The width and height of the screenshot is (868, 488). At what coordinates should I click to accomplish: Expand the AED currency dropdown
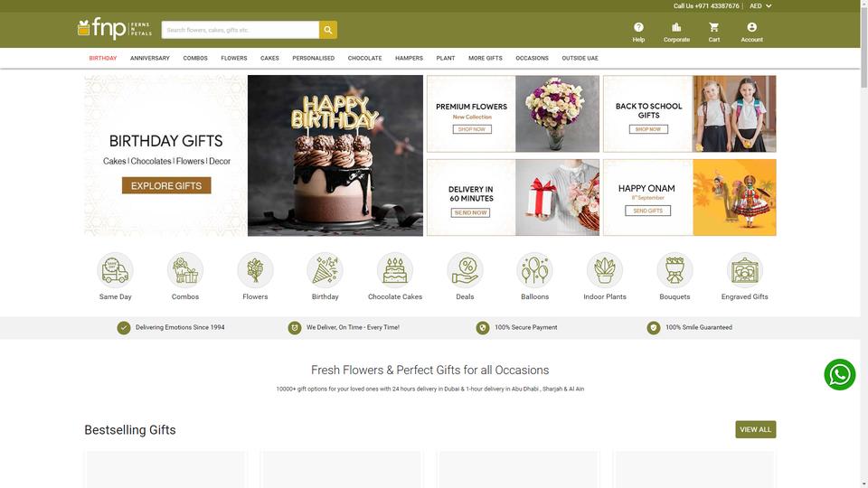(x=760, y=6)
